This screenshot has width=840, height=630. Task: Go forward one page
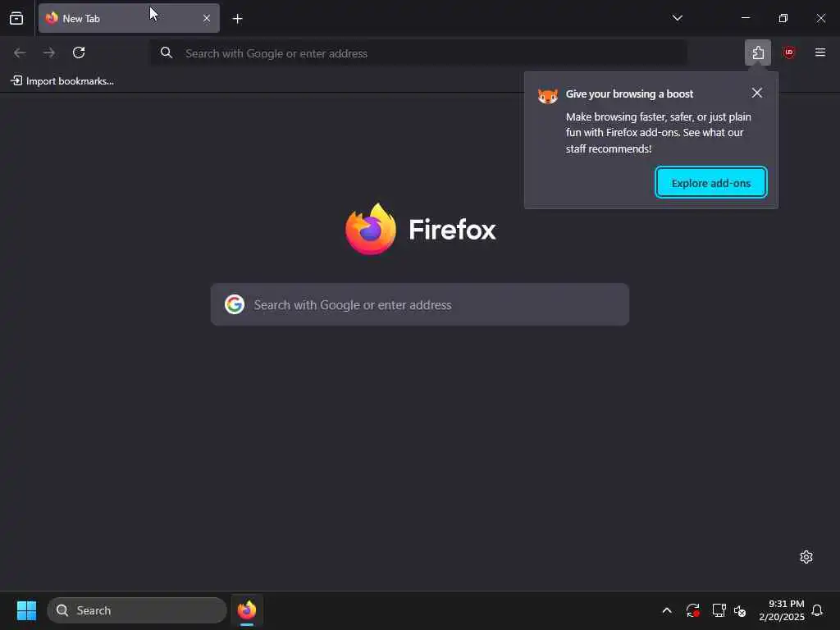(49, 52)
